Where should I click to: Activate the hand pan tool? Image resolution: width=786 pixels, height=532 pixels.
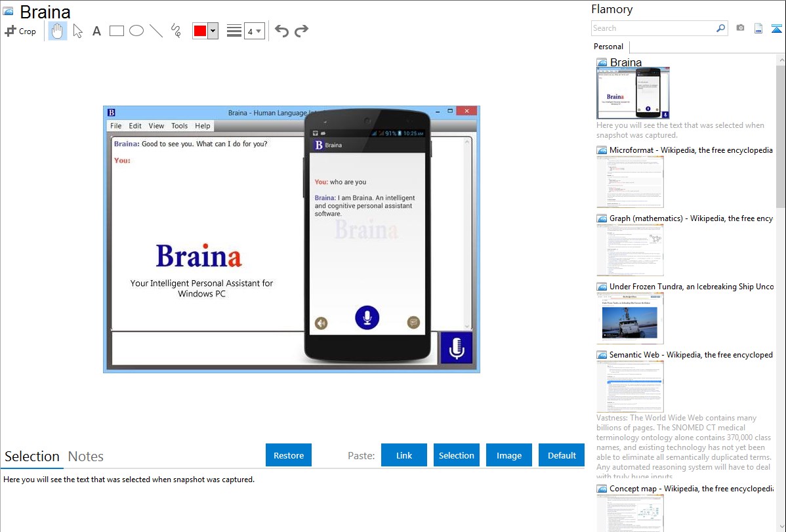pyautogui.click(x=57, y=31)
